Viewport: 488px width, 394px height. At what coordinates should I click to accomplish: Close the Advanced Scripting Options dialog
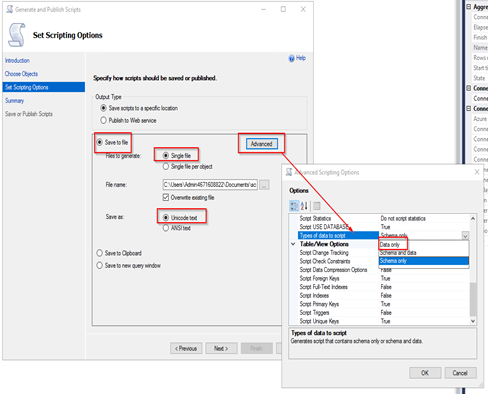click(477, 172)
